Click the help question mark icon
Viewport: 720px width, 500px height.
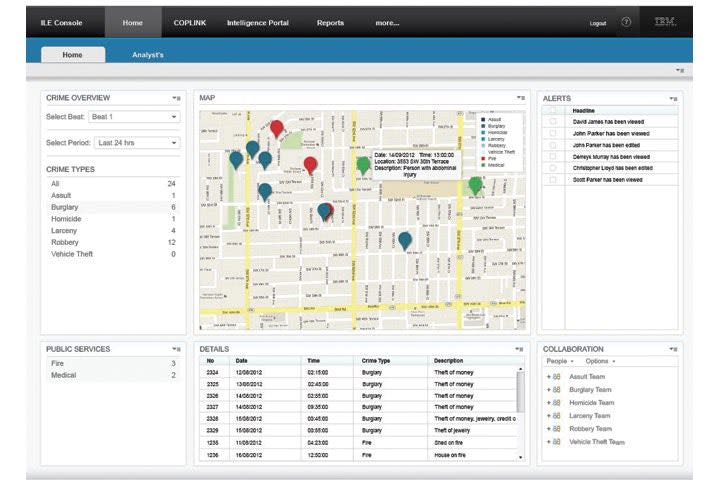pyautogui.click(x=626, y=22)
